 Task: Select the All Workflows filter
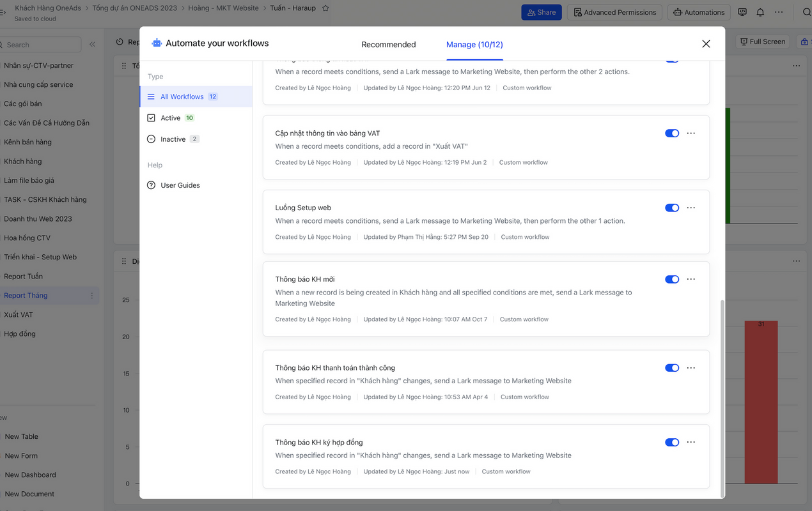point(196,96)
